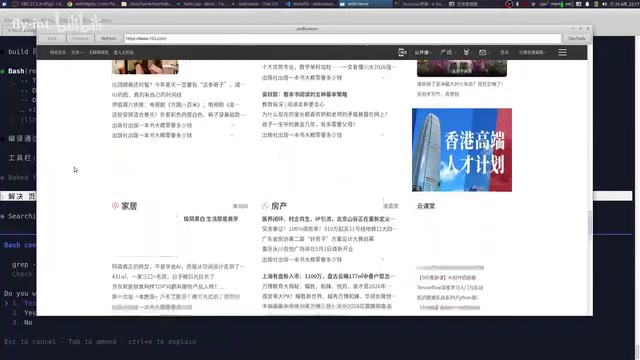This screenshot has width=640, height=360.
Task: Click the 房产 section icon
Action: [x=265, y=206]
